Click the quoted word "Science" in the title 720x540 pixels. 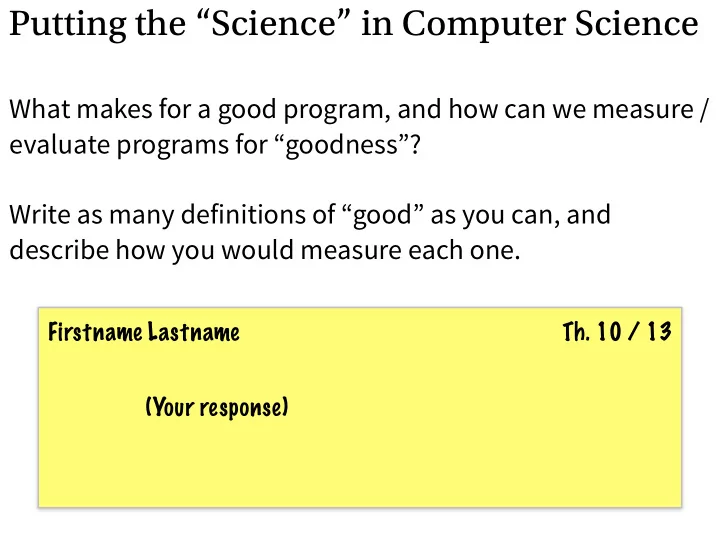275,23
